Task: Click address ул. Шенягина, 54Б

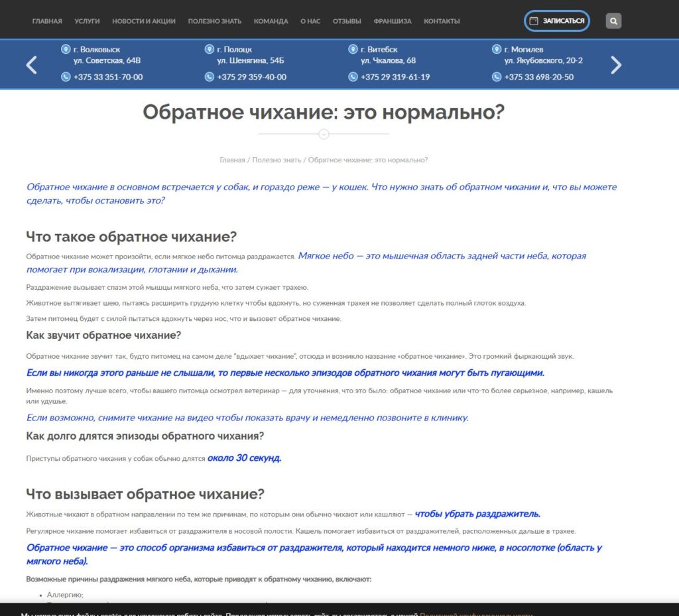Action: click(x=250, y=60)
